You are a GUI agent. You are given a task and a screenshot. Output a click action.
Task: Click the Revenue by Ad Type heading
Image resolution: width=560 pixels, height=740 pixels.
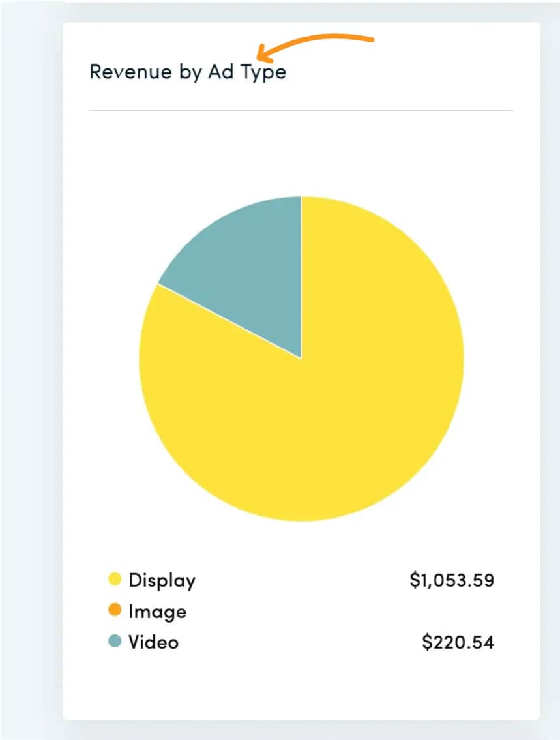188,72
